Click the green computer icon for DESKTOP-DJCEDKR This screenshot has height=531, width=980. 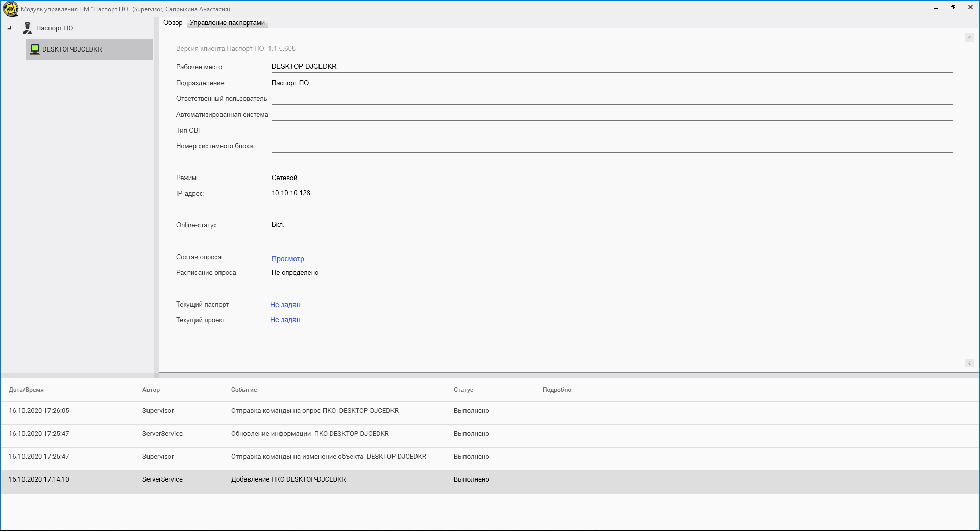click(x=35, y=49)
